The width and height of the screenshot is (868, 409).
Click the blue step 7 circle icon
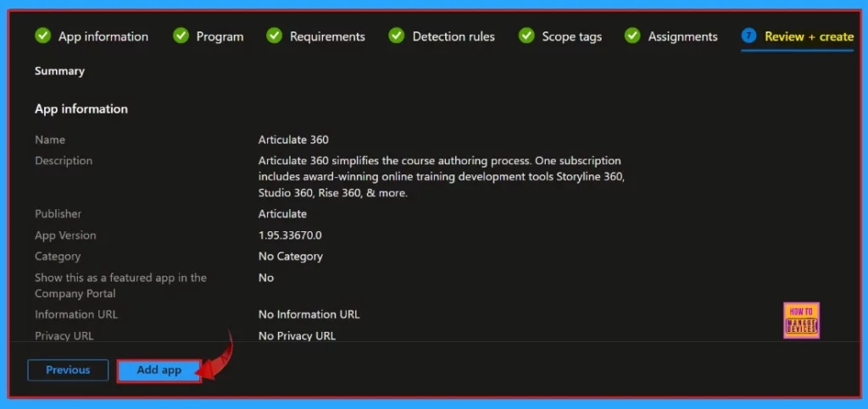click(749, 36)
